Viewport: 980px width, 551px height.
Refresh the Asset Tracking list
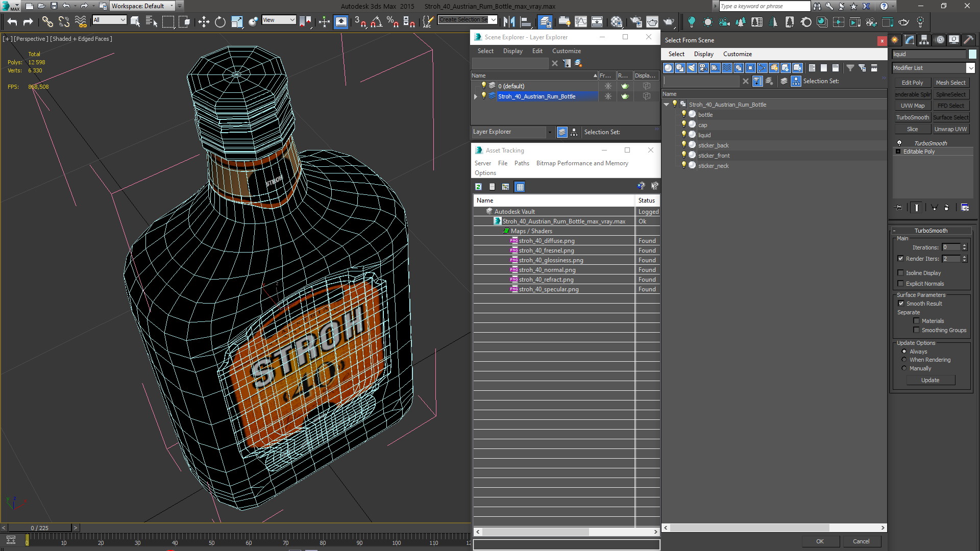click(x=478, y=187)
